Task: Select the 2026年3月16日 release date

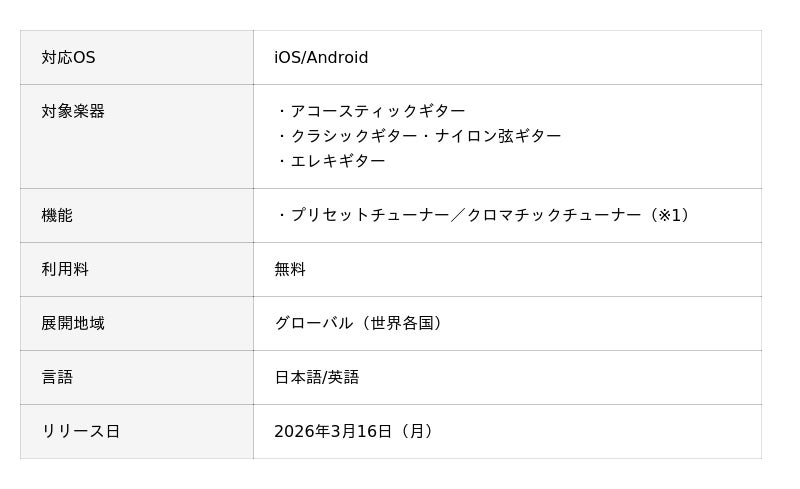Action: (333, 431)
